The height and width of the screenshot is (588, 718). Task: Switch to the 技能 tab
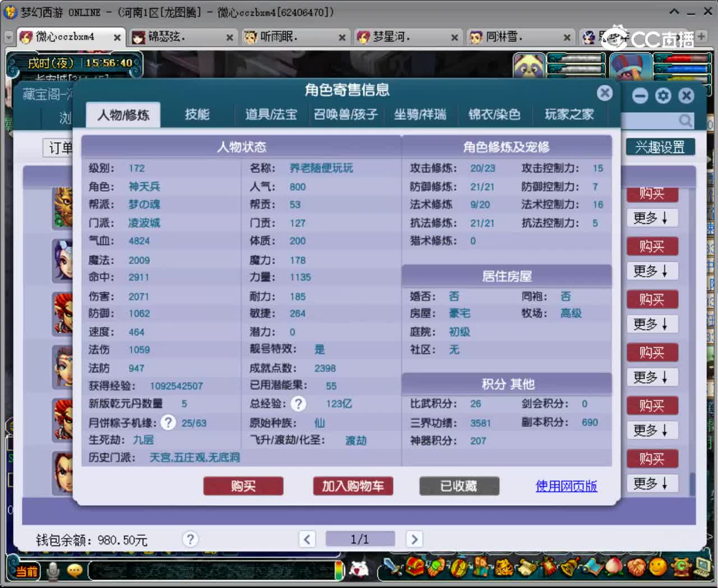(197, 114)
